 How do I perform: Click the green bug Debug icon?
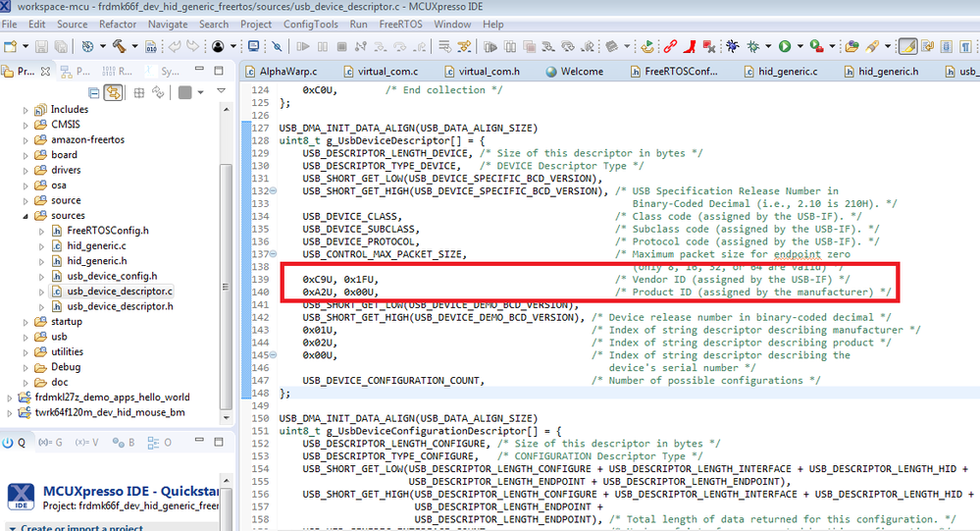[753, 46]
